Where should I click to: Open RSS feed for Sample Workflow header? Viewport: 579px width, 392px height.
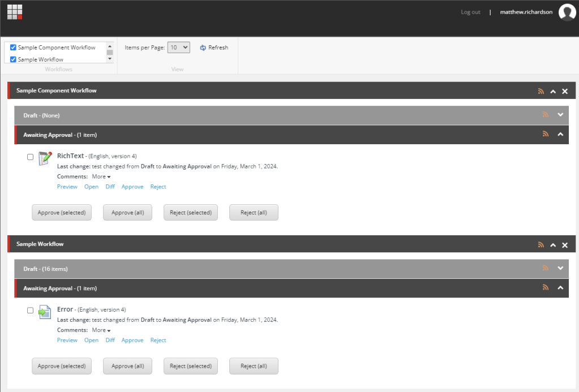tap(541, 245)
